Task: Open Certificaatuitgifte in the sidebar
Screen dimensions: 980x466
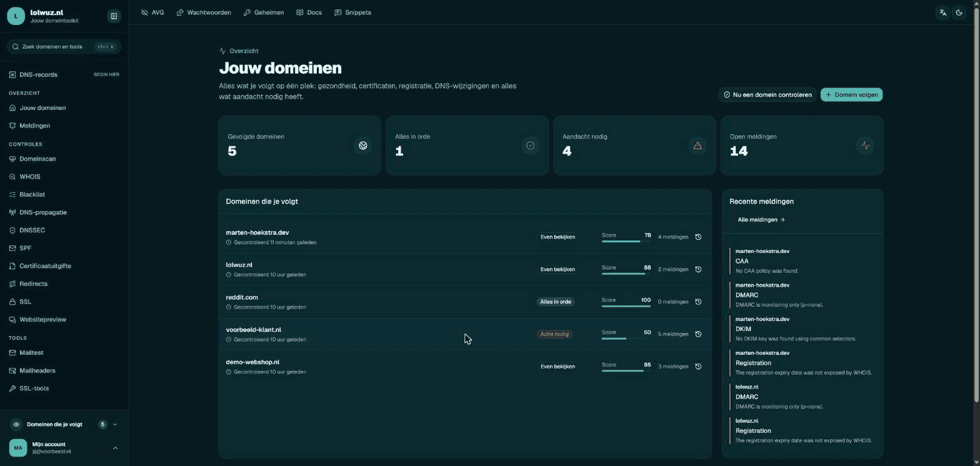Action: [x=64, y=266]
